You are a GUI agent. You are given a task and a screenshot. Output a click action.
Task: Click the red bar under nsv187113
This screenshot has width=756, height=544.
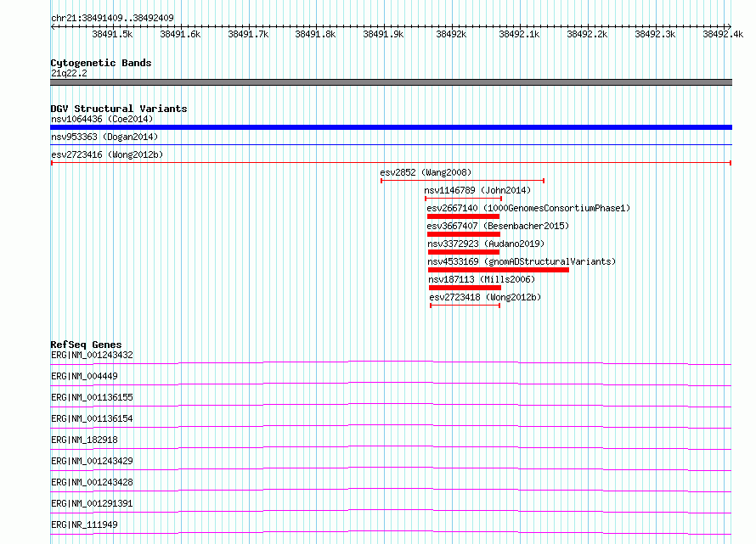[465, 288]
